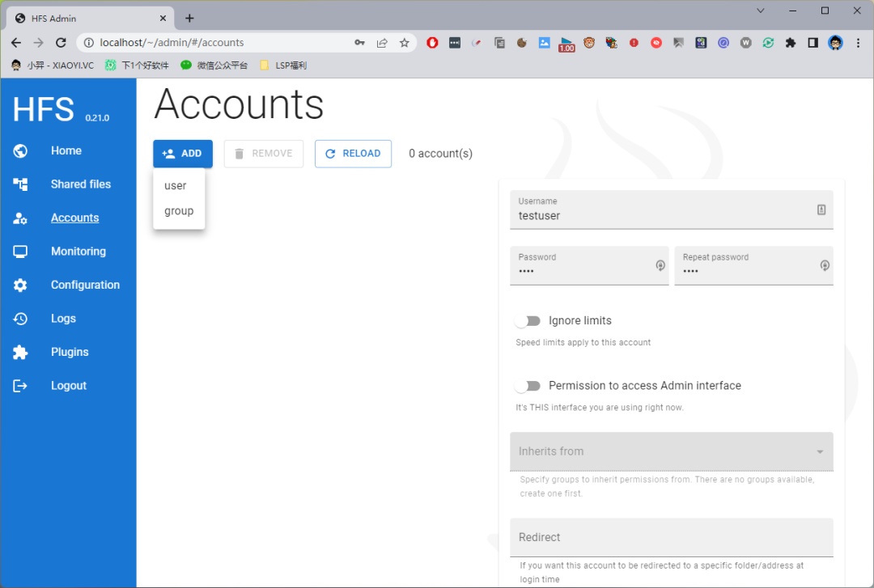Click the share page icon

click(x=382, y=42)
